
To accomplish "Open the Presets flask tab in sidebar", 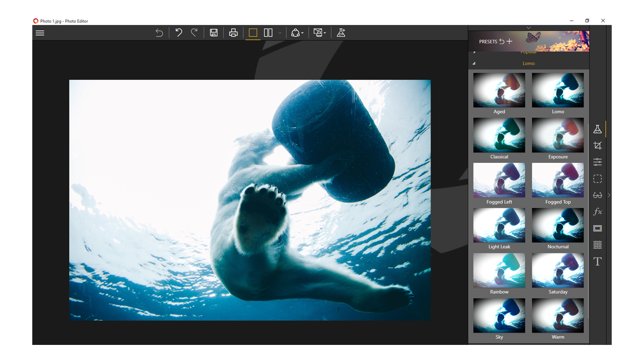I will (x=598, y=129).
